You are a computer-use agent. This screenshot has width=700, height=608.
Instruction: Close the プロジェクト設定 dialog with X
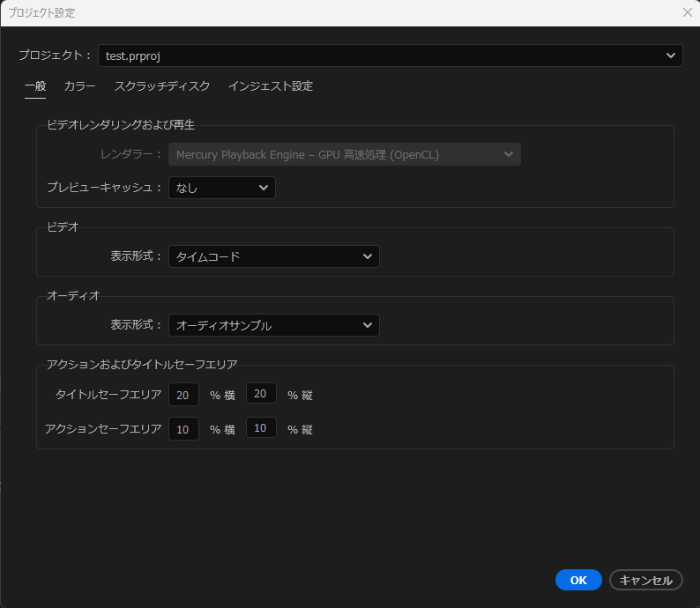687,12
